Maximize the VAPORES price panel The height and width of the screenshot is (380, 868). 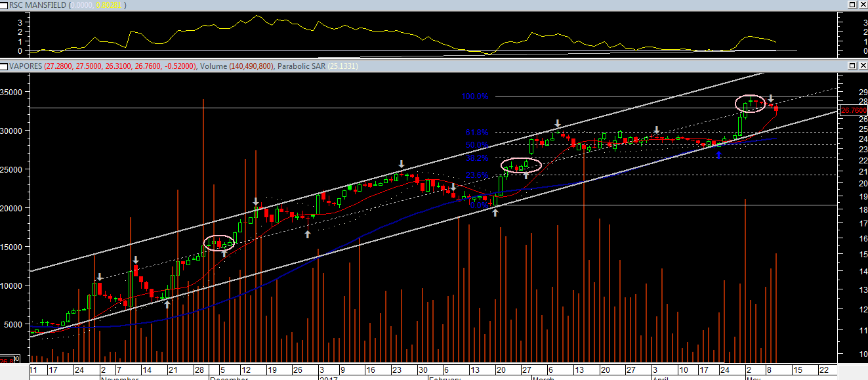852,66
